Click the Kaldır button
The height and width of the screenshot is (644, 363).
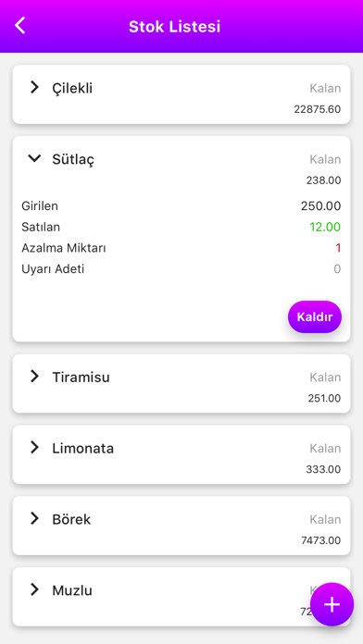315,316
